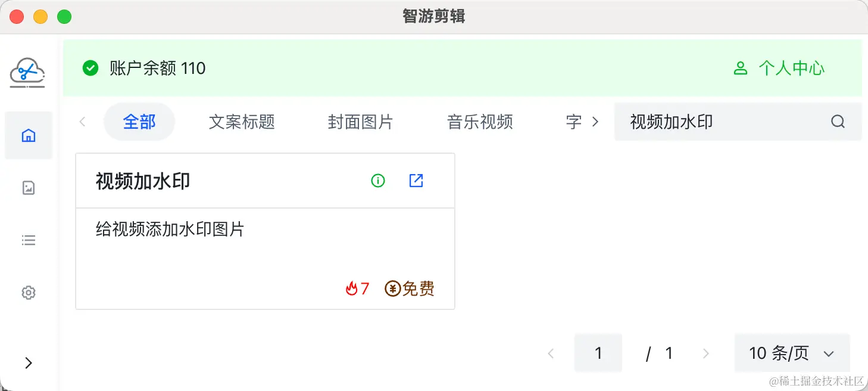Click the green check balance icon
Viewport: 868px width, 391px height.
coord(90,68)
